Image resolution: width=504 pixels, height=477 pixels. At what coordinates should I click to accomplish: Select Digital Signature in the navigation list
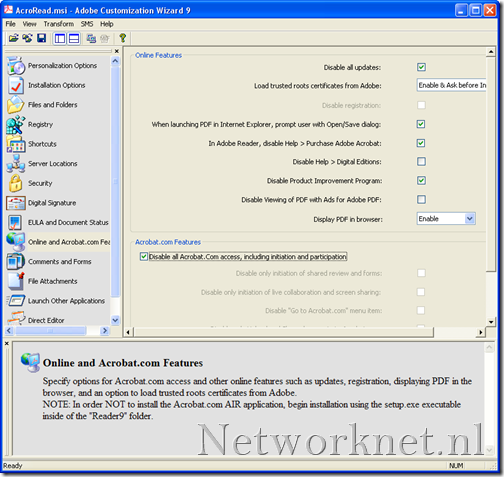coord(52,203)
